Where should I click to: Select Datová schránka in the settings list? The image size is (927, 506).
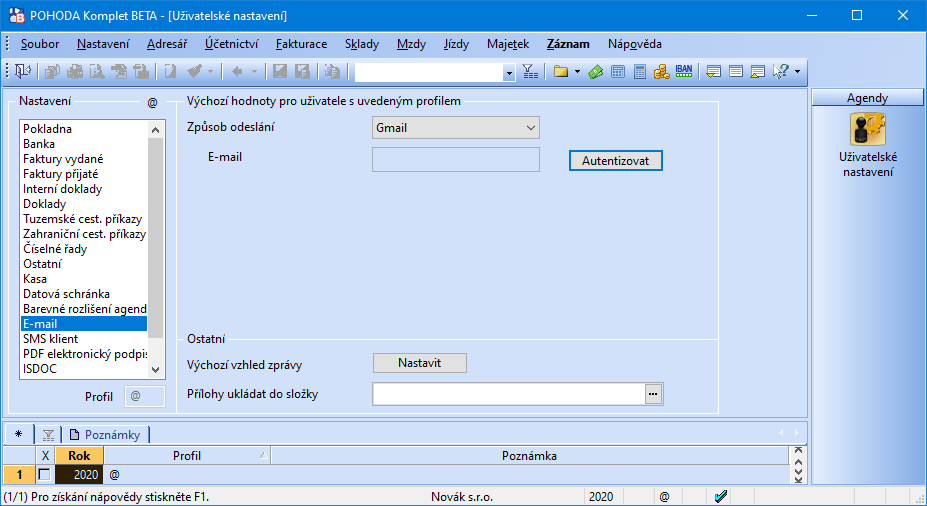(84, 294)
